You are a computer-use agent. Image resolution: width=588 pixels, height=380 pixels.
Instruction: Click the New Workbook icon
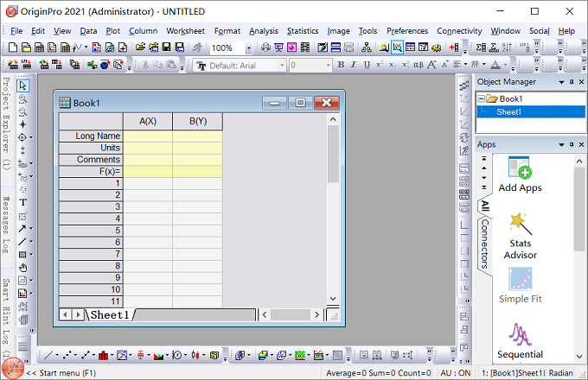[x=40, y=47]
